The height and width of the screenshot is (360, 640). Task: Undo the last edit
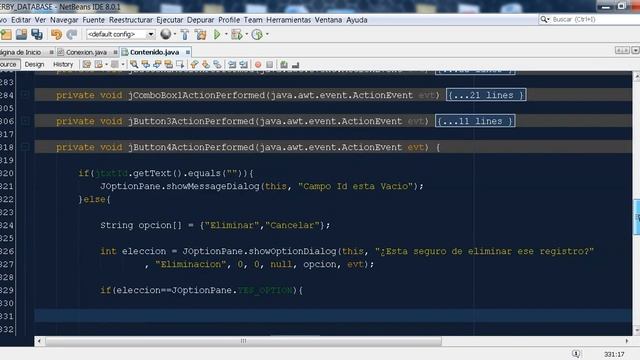(56, 35)
